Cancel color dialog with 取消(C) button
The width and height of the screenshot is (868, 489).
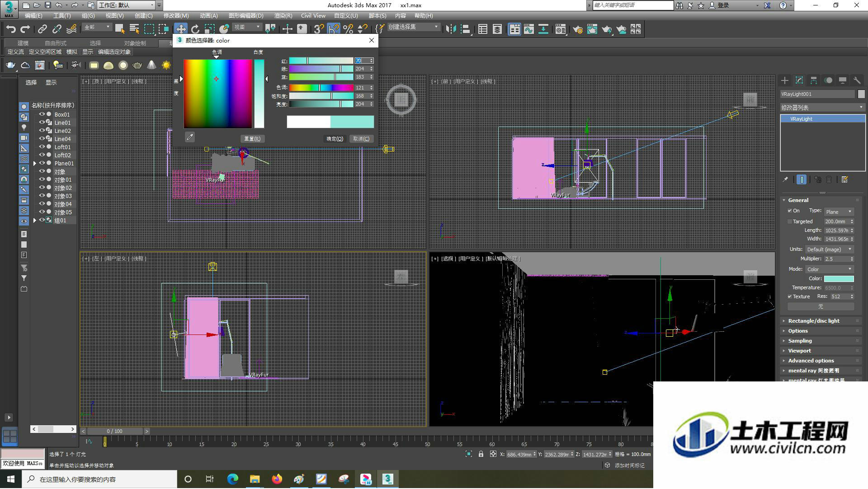click(361, 139)
